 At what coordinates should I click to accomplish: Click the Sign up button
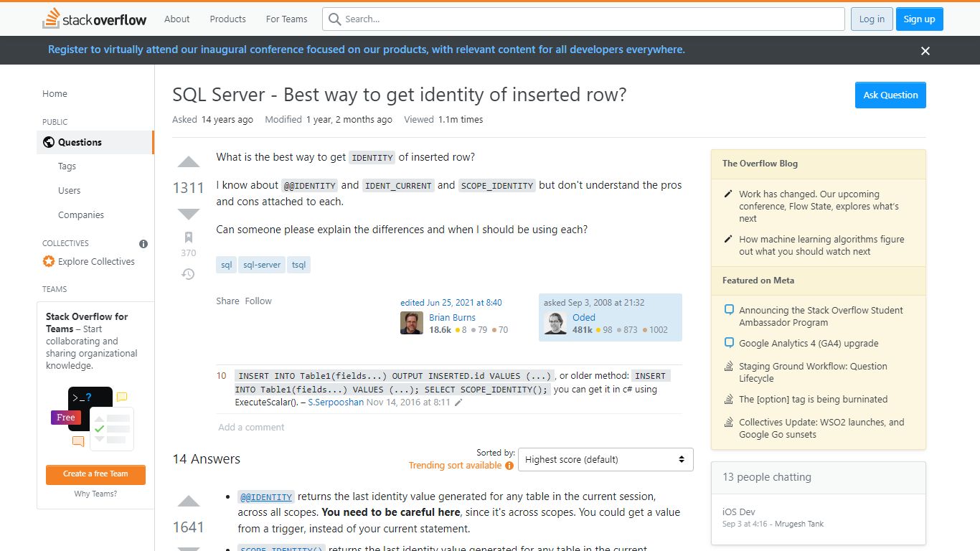pyautogui.click(x=919, y=19)
